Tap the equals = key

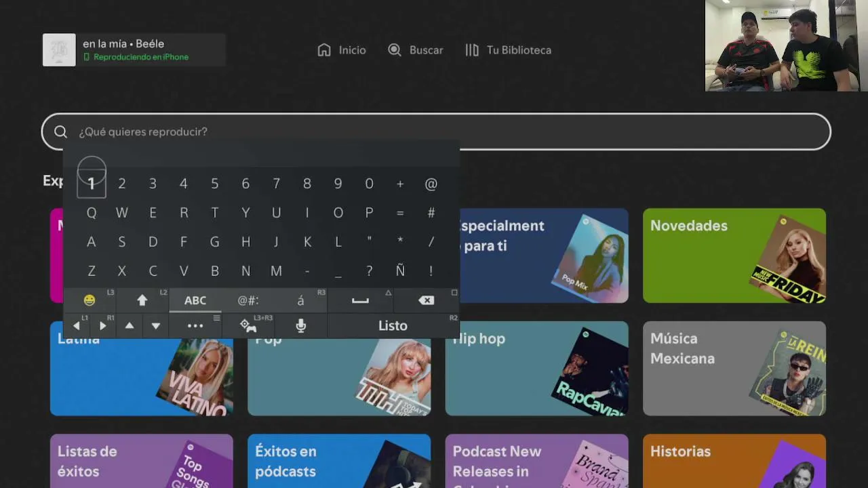coord(400,213)
